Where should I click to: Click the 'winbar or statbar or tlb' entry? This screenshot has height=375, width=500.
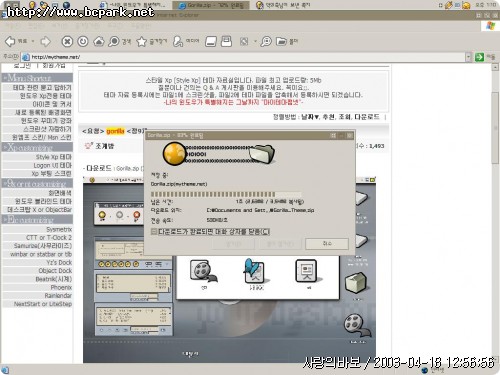coord(41,254)
